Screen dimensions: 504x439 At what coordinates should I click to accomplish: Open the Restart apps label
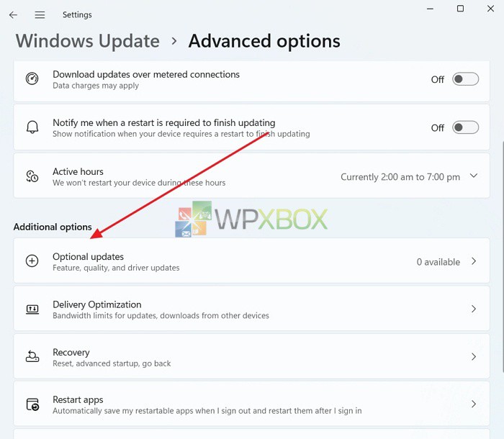[78, 400]
